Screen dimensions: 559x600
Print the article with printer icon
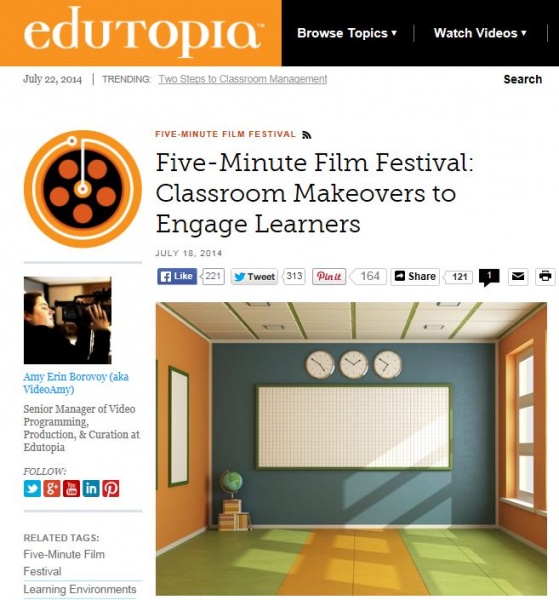click(545, 276)
